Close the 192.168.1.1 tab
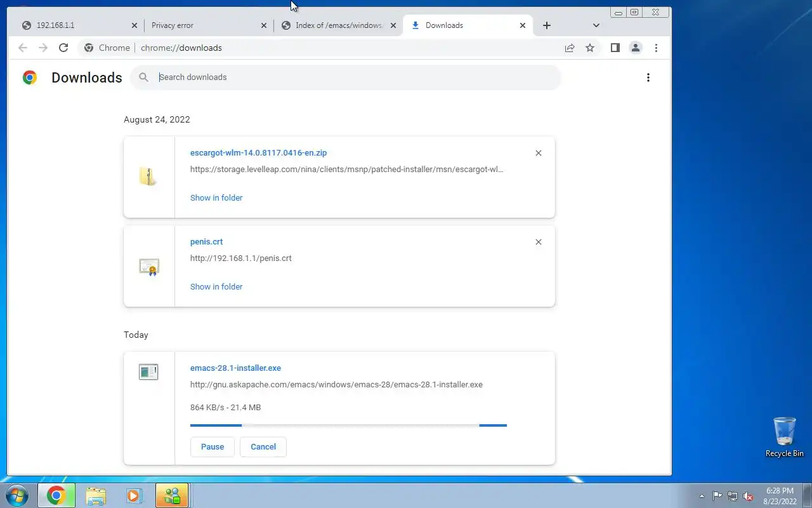This screenshot has width=812, height=508. [134, 25]
